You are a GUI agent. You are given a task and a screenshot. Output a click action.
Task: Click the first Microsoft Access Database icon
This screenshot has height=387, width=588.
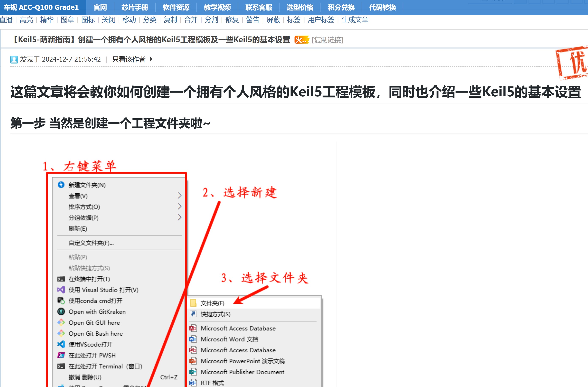click(x=193, y=328)
